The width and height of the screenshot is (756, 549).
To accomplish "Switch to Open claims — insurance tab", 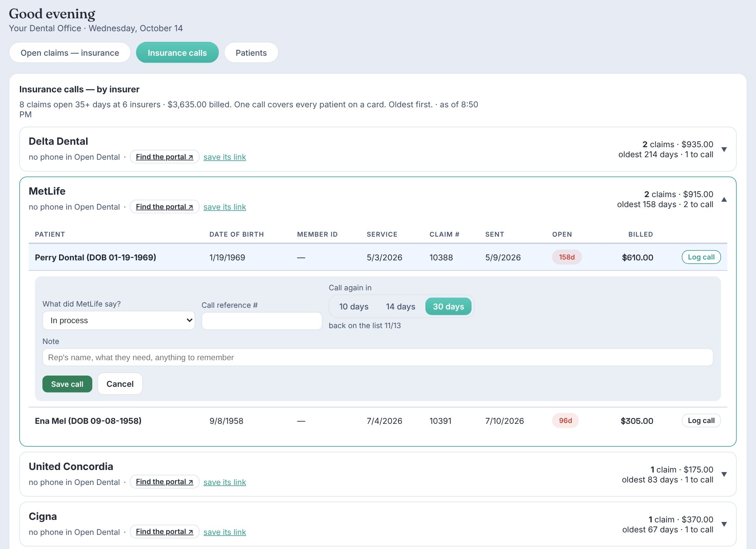I will pos(70,53).
